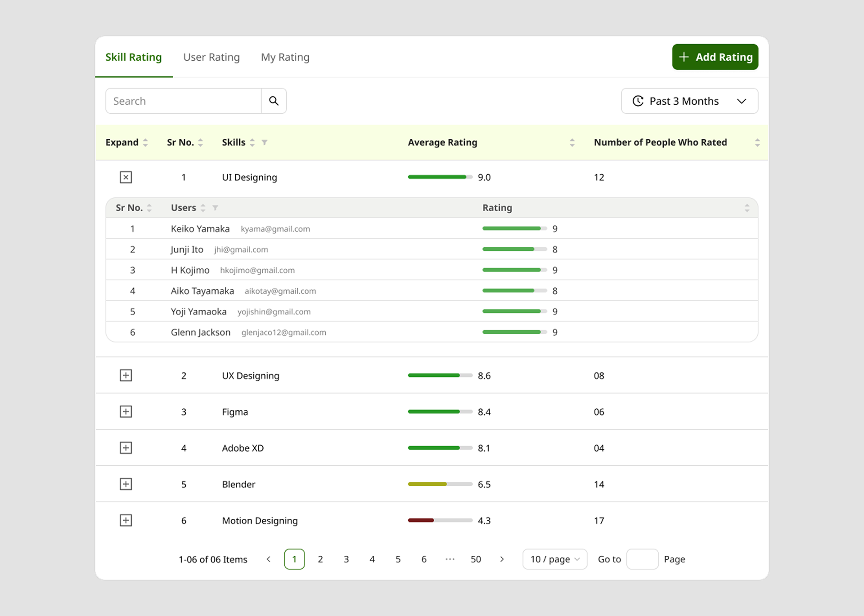
Task: Click inside the Search field
Action: [x=184, y=101]
